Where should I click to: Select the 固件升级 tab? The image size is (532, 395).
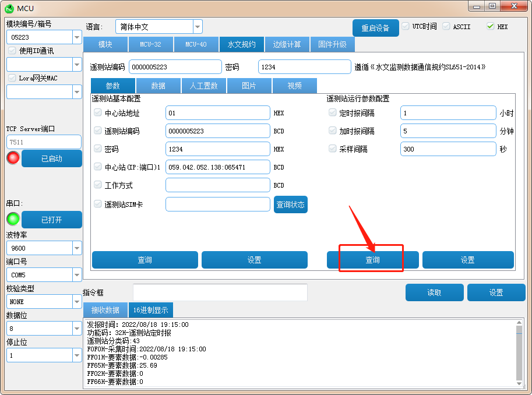point(332,44)
